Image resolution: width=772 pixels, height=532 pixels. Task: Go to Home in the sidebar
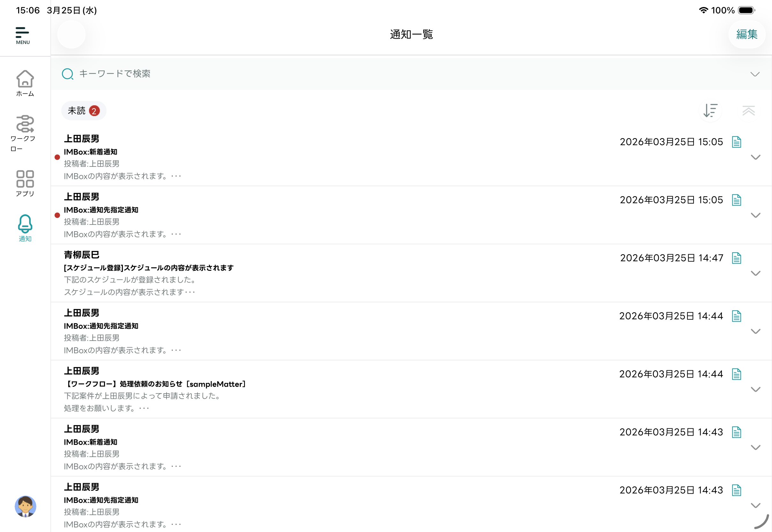(x=25, y=83)
